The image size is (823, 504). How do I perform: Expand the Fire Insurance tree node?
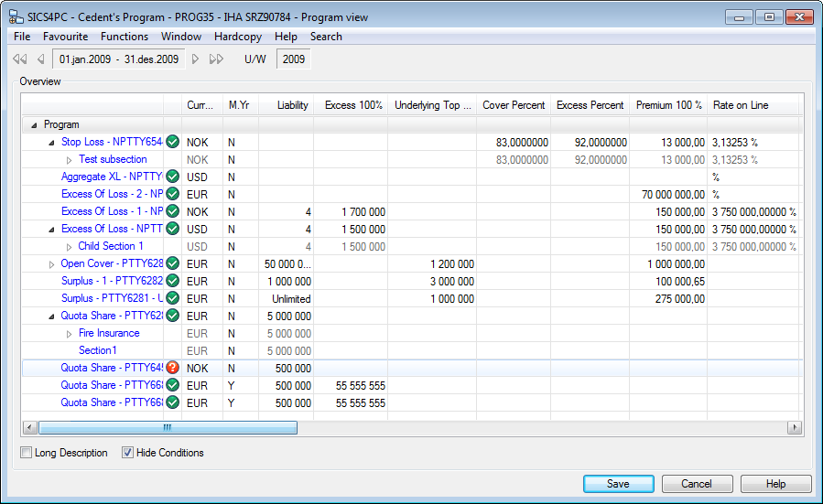pos(69,334)
